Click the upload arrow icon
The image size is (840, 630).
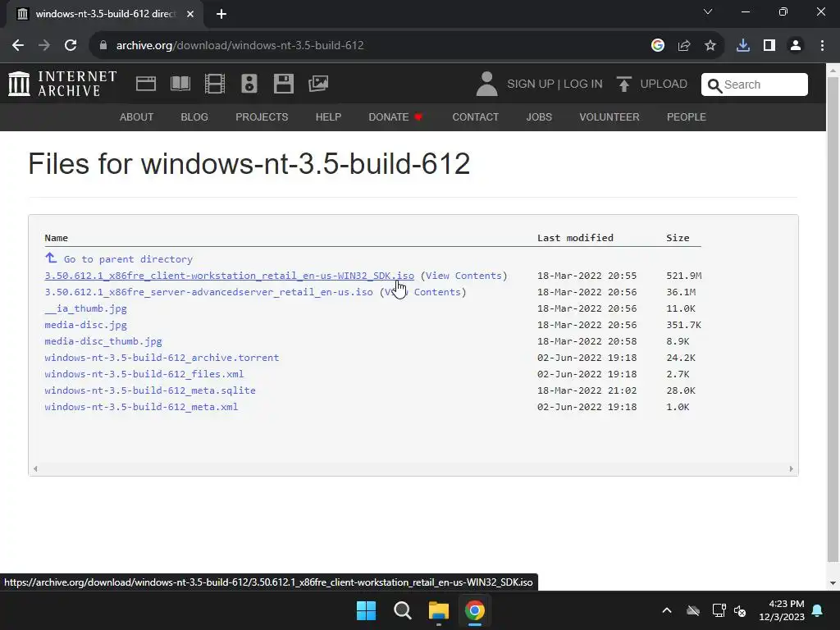click(x=623, y=84)
